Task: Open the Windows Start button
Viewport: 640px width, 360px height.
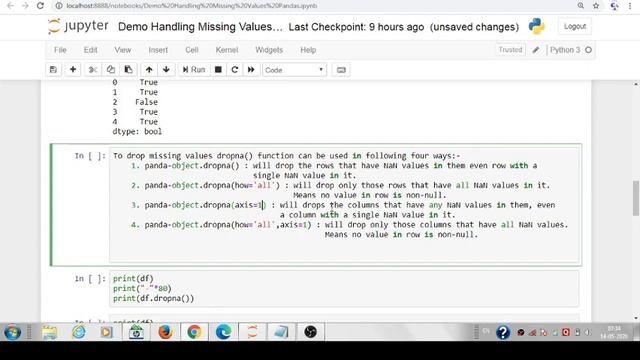Action: pyautogui.click(x=13, y=332)
